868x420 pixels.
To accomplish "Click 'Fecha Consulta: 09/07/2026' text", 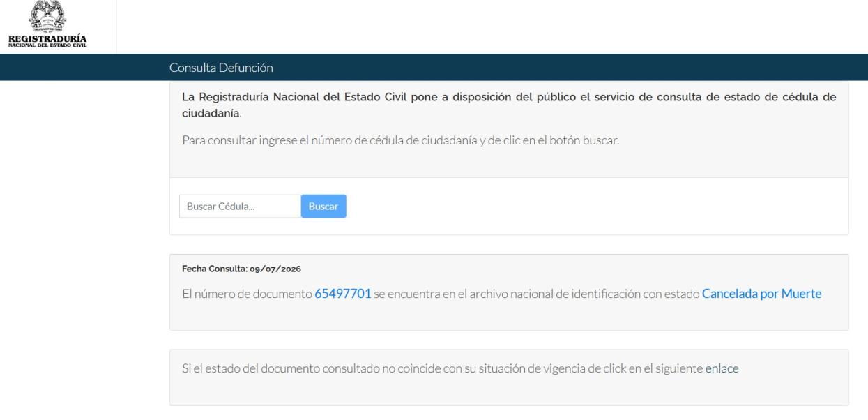I will point(241,269).
